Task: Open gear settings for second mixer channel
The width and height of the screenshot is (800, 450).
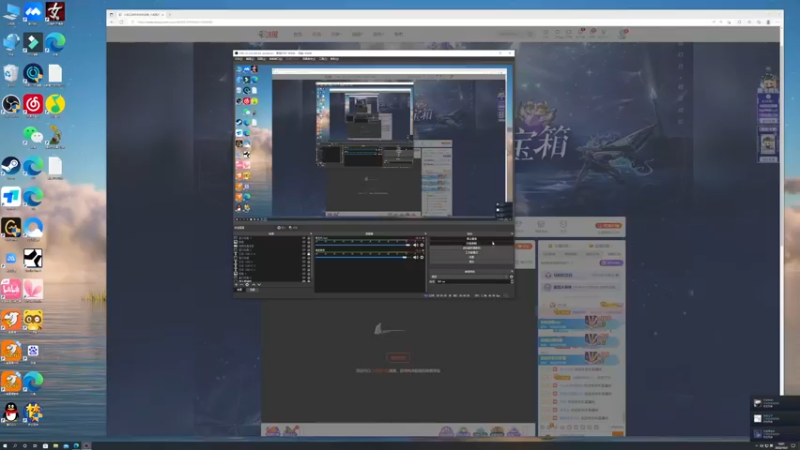Action: click(x=422, y=257)
